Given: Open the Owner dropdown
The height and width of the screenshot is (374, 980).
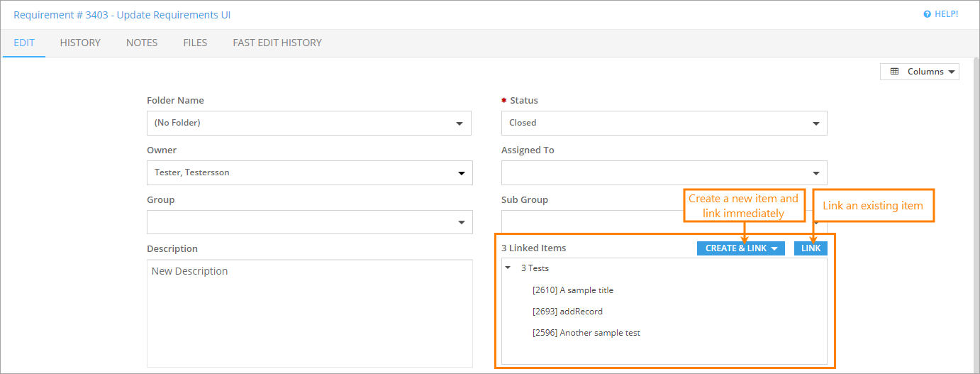Looking at the screenshot, I should click(x=308, y=172).
